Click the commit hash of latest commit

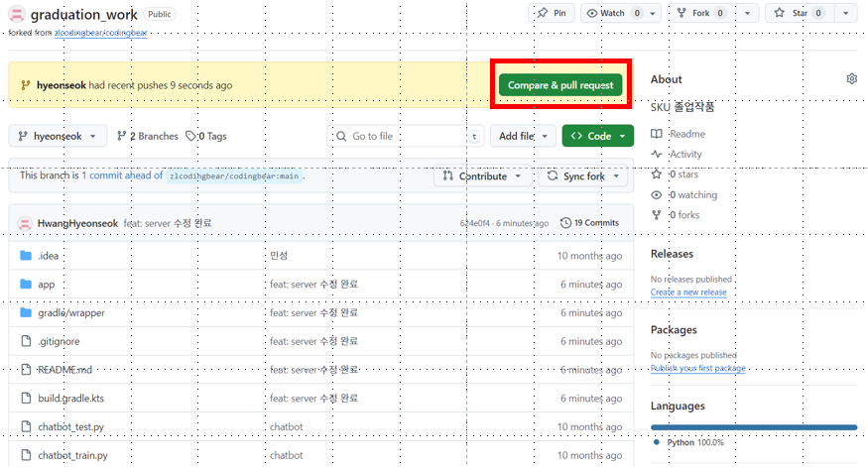click(474, 223)
